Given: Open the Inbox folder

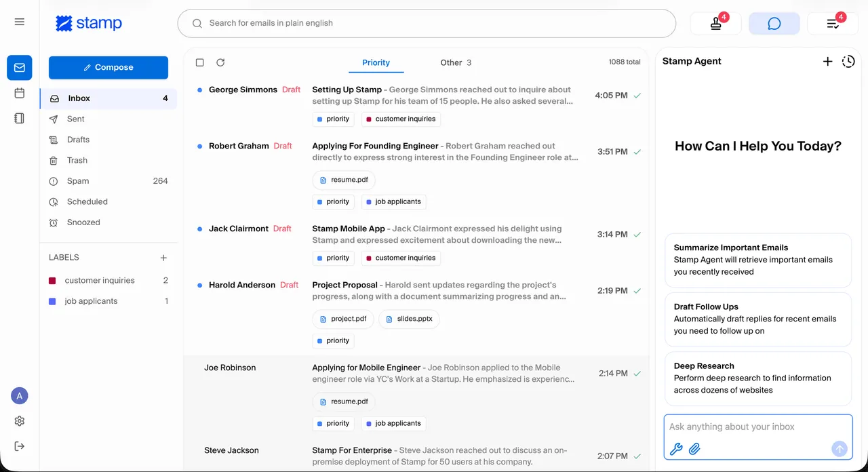Looking at the screenshot, I should [x=108, y=98].
